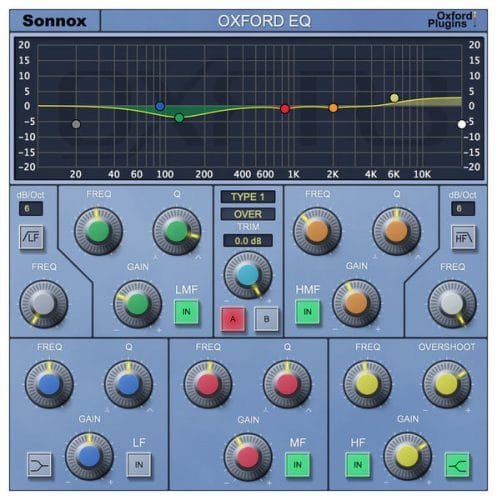497x500 pixels.
Task: Toggle the HMF band IN button
Action: pos(307,312)
